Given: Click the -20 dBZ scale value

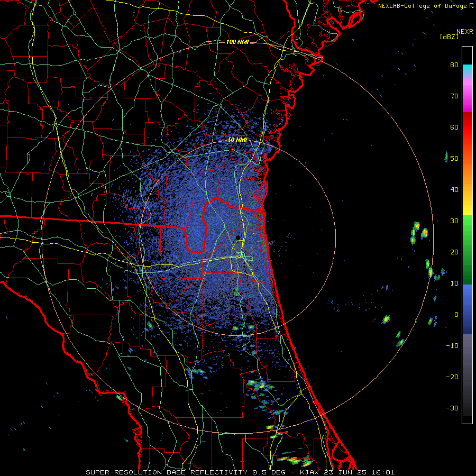Looking at the screenshot, I should coord(452,377).
